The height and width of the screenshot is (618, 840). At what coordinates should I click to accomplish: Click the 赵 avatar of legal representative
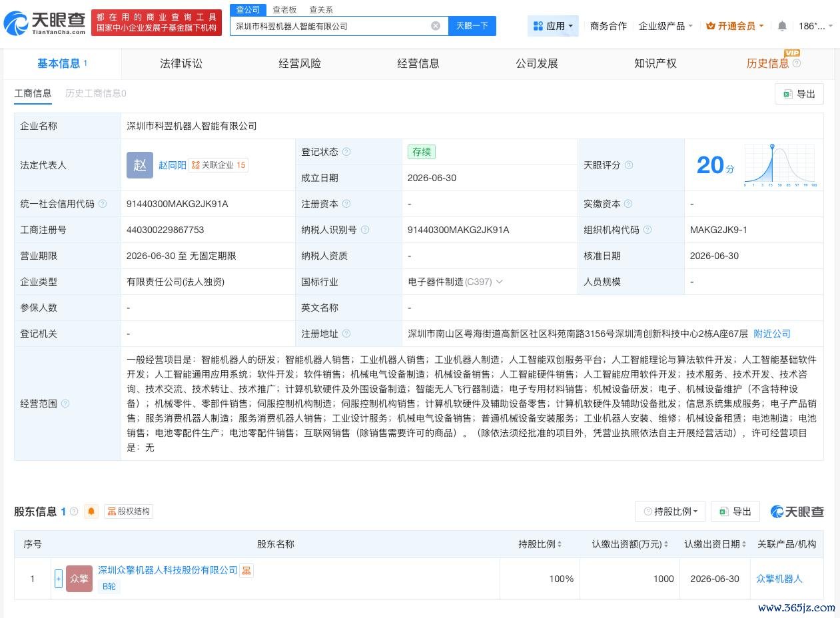pyautogui.click(x=140, y=165)
